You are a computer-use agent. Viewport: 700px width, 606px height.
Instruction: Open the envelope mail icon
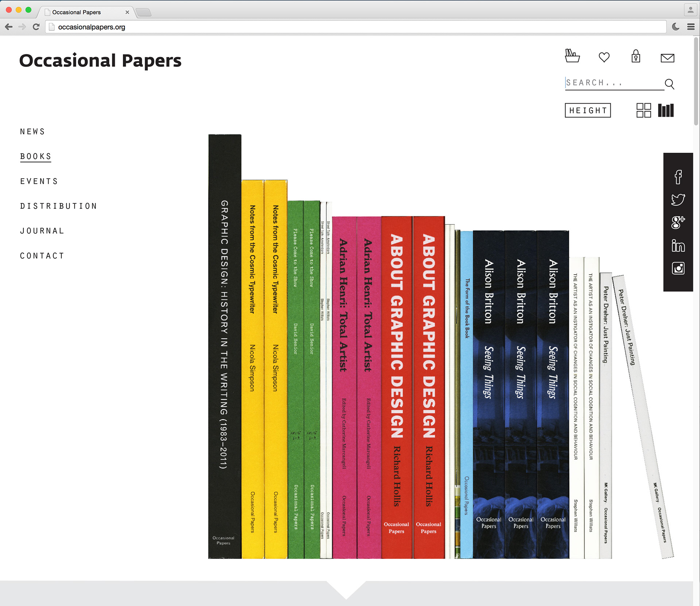(667, 58)
